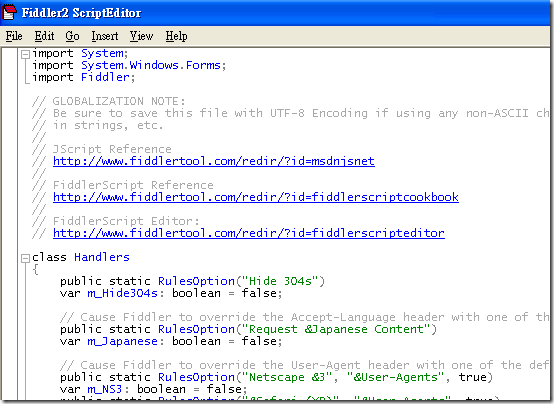Click the word 'Fiddler' in third import
The width and height of the screenshot is (554, 404).
105,77
